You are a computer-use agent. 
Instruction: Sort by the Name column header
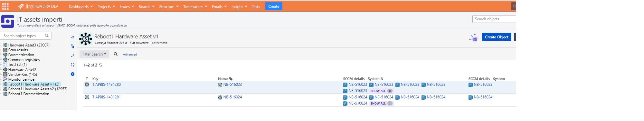pyautogui.click(x=223, y=79)
